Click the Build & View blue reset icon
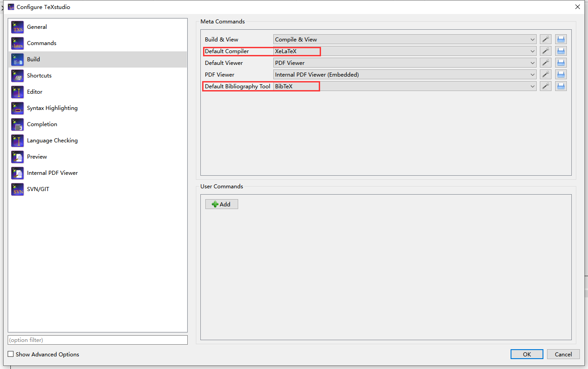Viewport: 588px width, 369px height. [561, 40]
